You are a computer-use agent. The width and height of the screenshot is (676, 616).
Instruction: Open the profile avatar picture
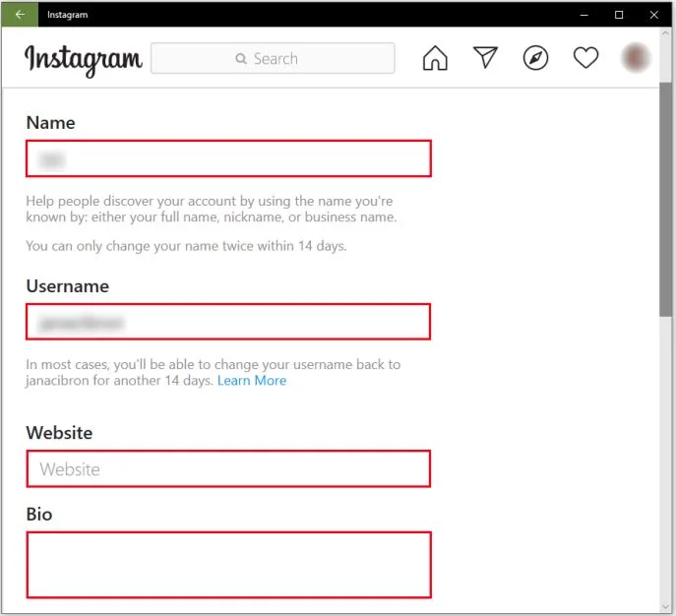(636, 58)
